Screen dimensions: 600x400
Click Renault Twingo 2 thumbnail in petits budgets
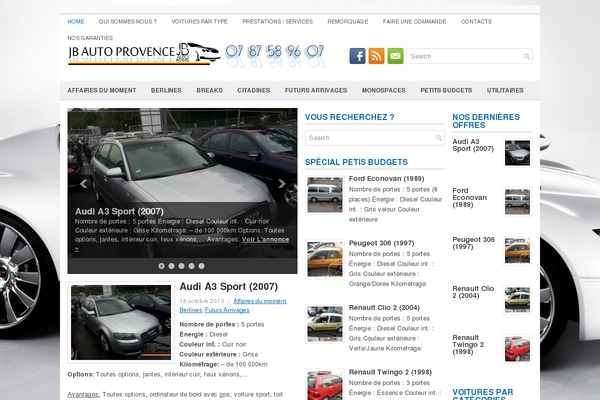click(325, 385)
